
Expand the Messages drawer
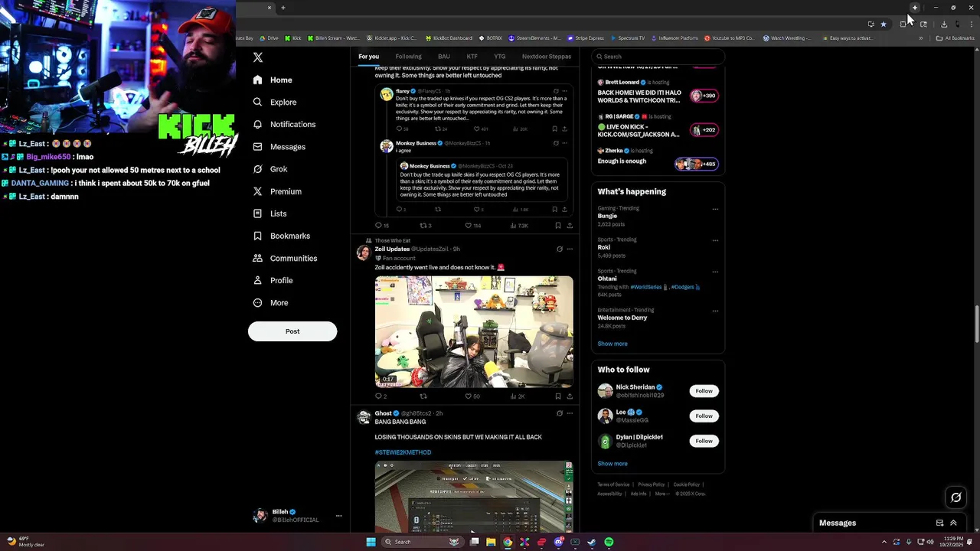[953, 523]
